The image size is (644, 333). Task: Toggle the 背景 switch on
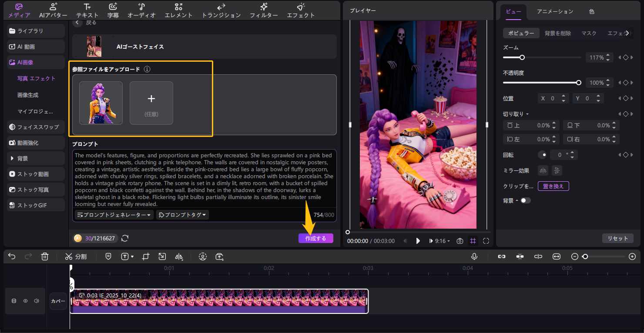click(x=525, y=200)
